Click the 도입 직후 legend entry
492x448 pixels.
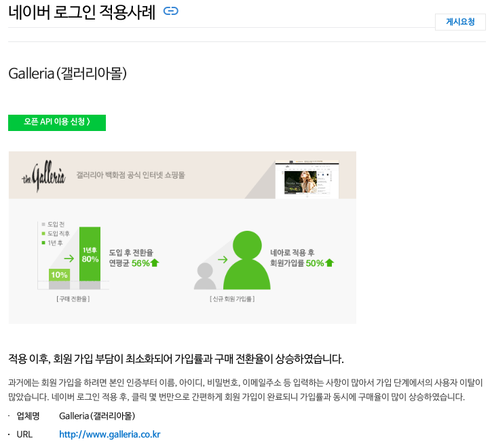pyautogui.click(x=56, y=234)
